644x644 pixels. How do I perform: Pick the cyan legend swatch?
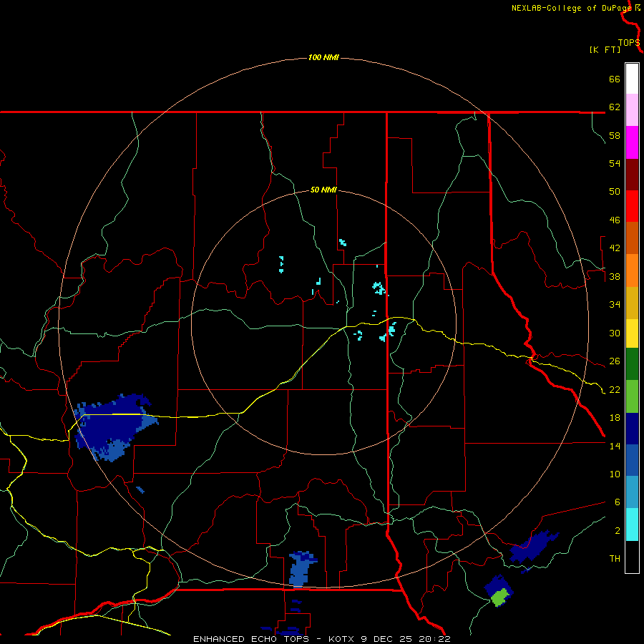click(632, 525)
